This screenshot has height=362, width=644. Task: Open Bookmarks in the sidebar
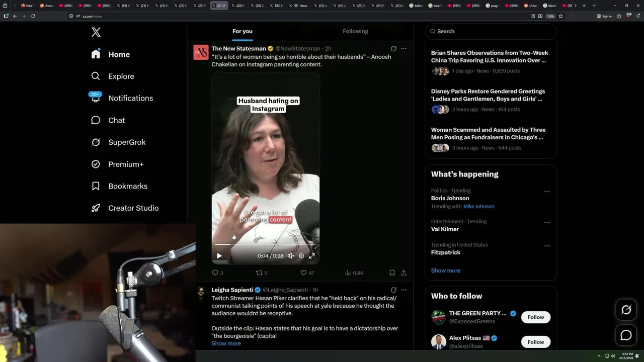pos(119,186)
